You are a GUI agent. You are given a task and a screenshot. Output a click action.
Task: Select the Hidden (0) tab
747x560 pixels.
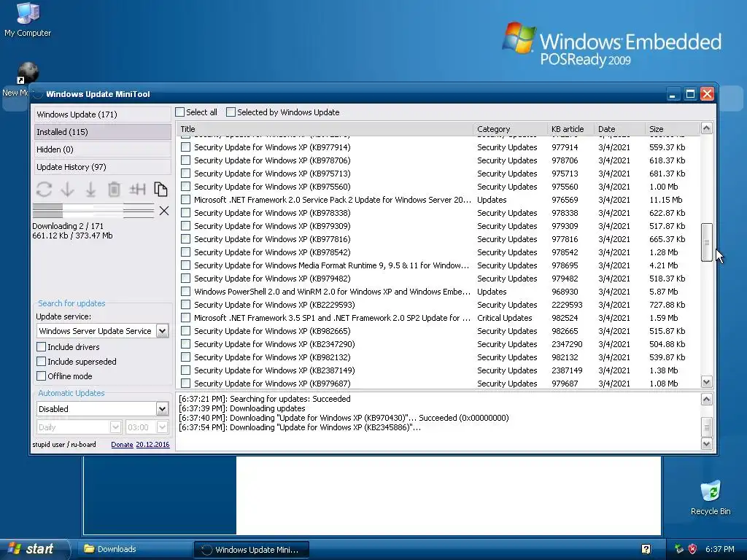pyautogui.click(x=102, y=149)
